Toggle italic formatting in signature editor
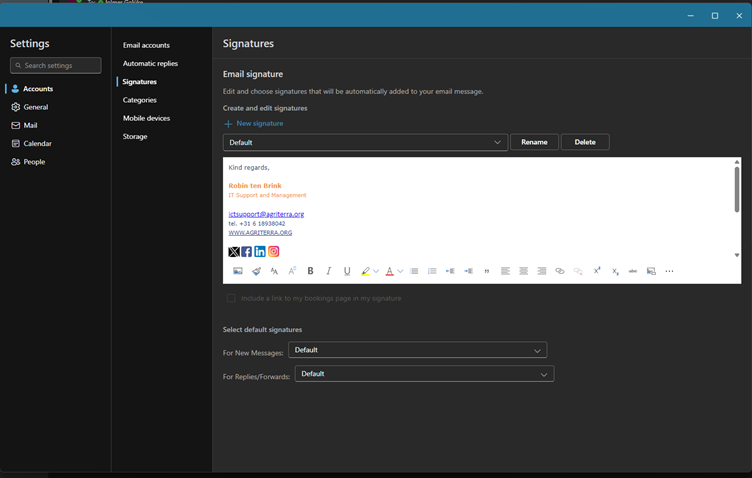The image size is (752, 478). [x=329, y=271]
